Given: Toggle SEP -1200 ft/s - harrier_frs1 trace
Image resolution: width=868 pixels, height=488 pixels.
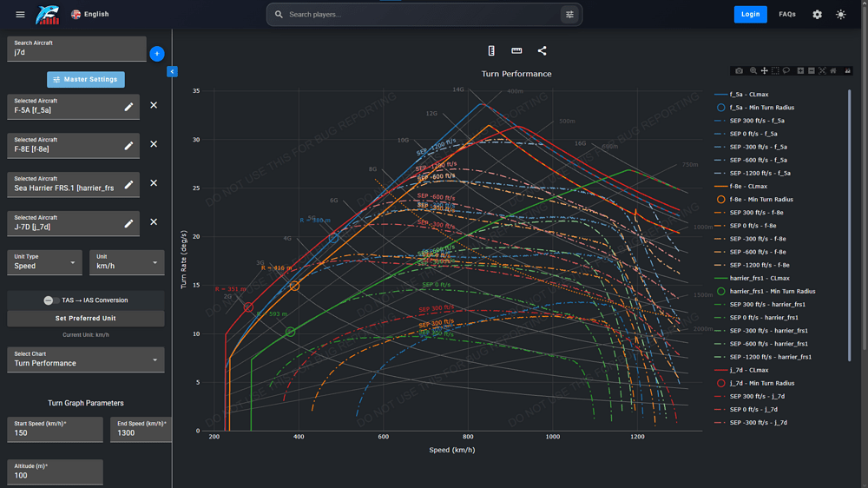Looking at the screenshot, I should pos(763,357).
